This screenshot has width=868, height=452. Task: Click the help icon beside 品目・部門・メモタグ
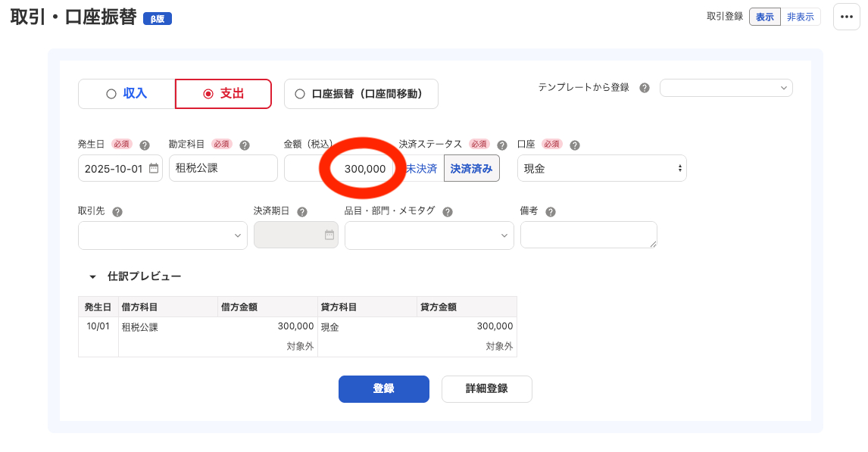tap(448, 210)
